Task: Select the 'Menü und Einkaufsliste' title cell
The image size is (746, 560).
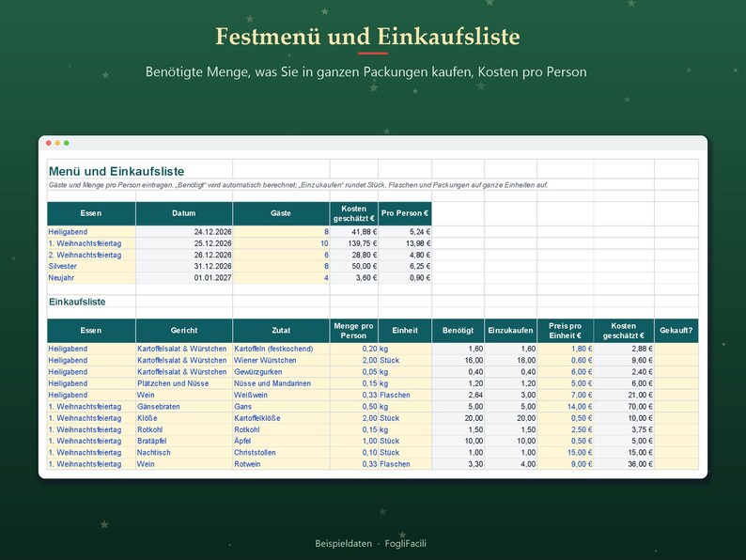Action: click(x=139, y=170)
